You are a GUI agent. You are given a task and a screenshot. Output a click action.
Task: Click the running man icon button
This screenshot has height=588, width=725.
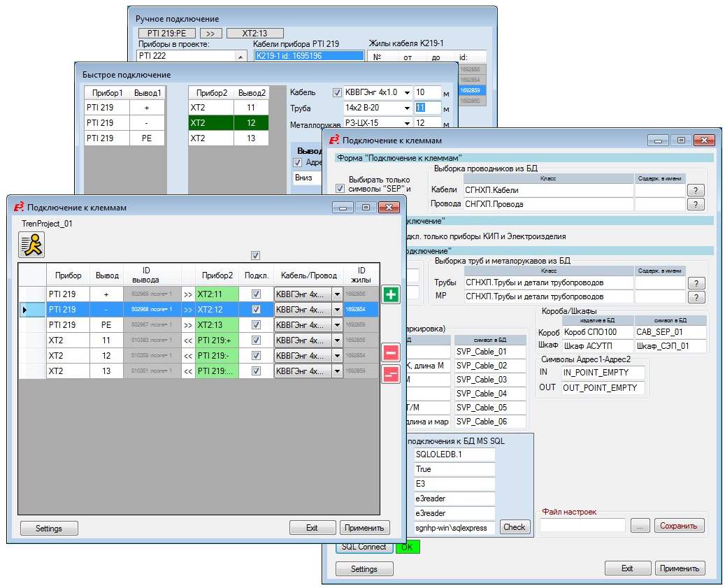point(31,245)
